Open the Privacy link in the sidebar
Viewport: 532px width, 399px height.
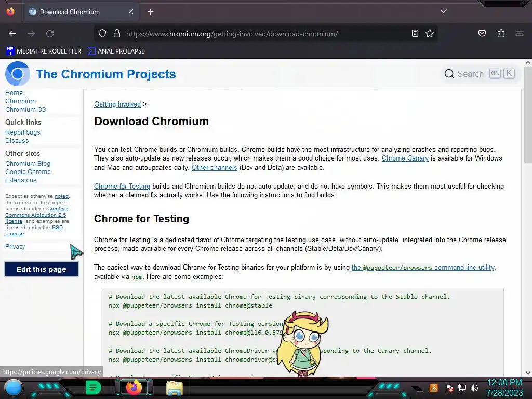pos(15,247)
